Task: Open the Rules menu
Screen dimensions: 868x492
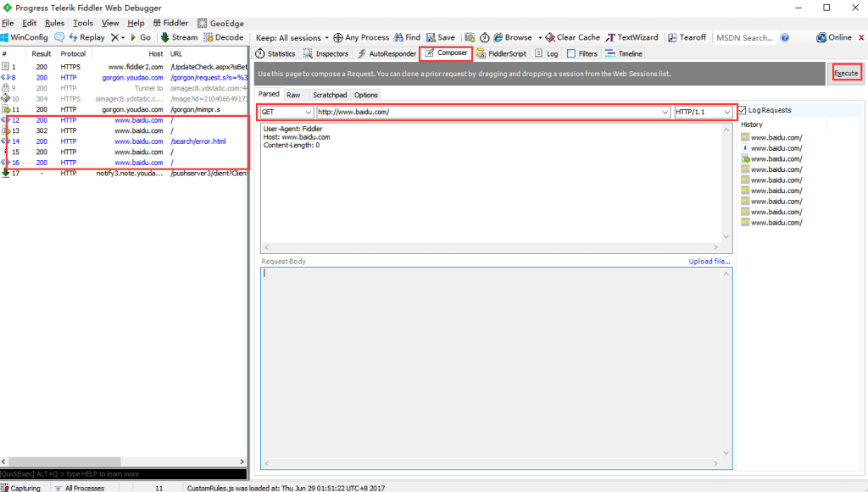Action: tap(54, 23)
